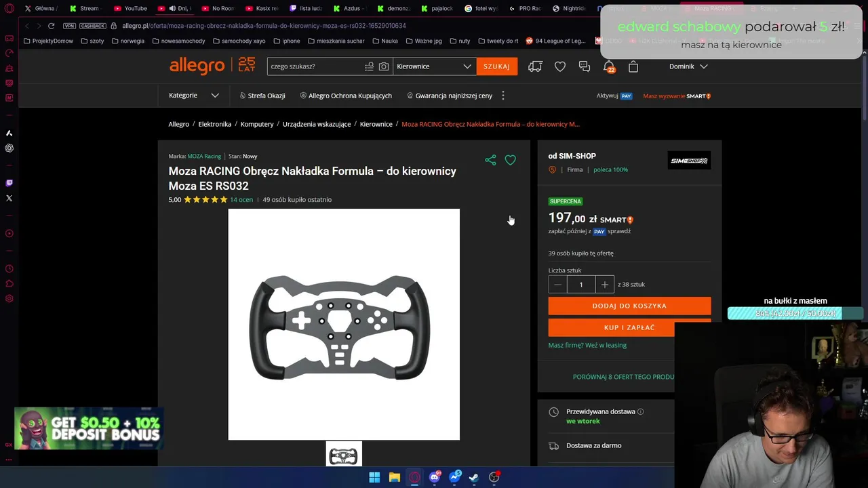Click 'sprawdź' pay-later link
This screenshot has width=868, height=488.
coord(619,231)
